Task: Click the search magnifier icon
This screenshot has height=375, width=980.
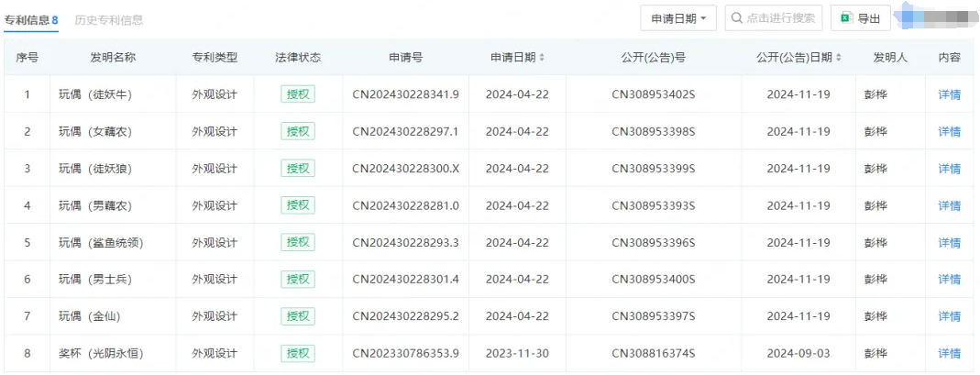Action: coord(736,18)
